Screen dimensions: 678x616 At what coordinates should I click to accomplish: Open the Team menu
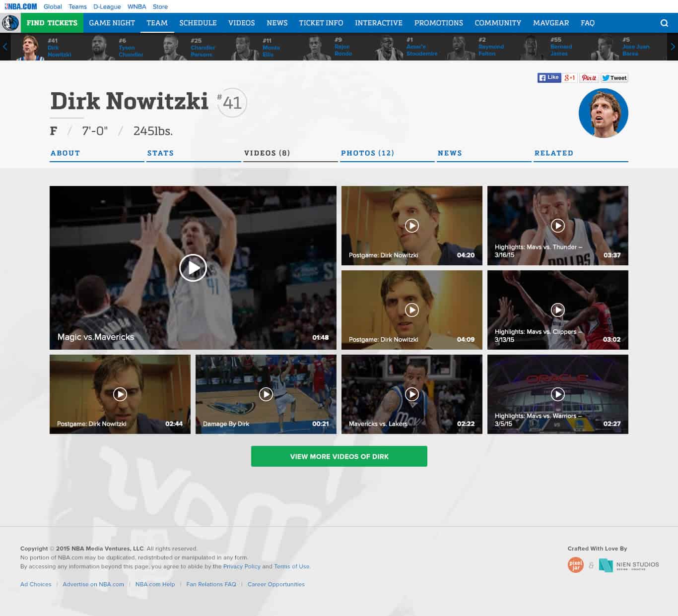pos(157,23)
